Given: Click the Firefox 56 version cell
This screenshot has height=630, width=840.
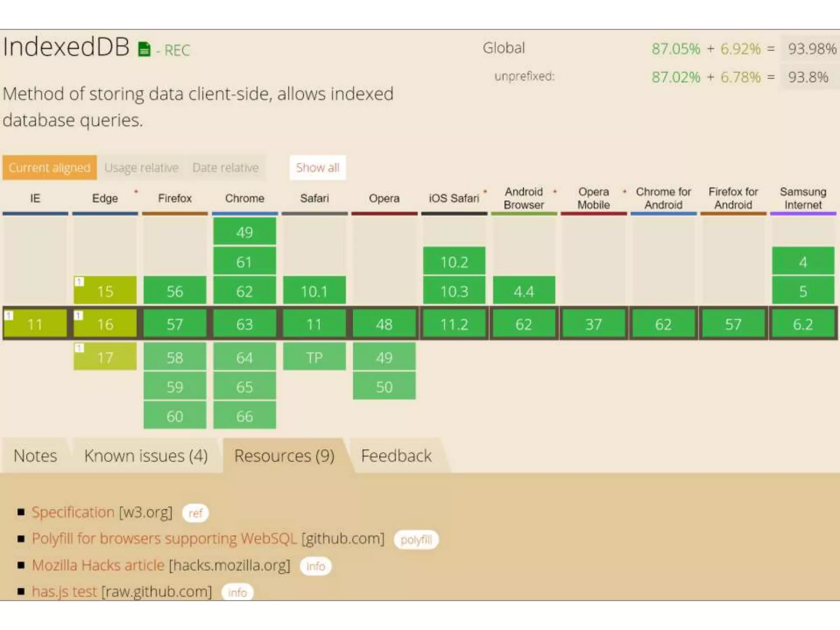Looking at the screenshot, I should pos(175,291).
